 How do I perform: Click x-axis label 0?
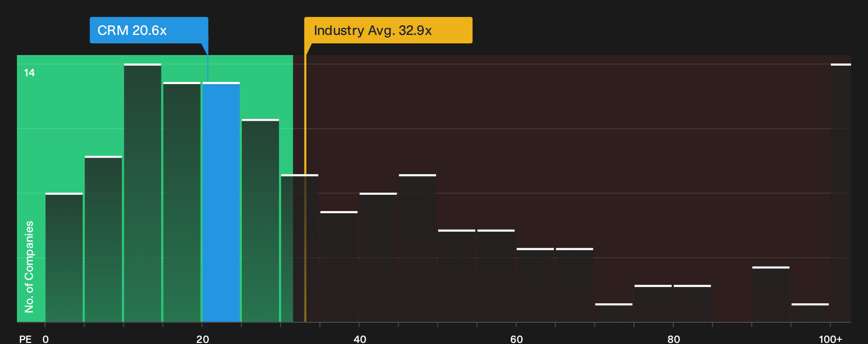pyautogui.click(x=46, y=339)
